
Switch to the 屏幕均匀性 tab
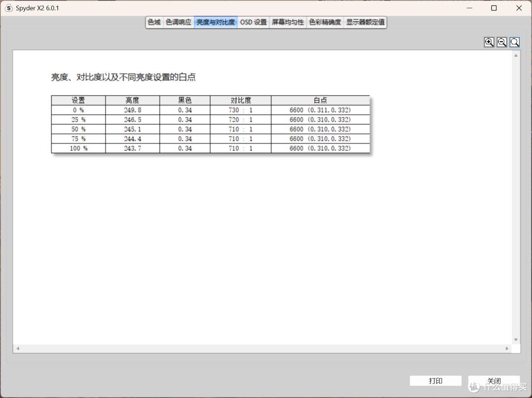click(288, 22)
